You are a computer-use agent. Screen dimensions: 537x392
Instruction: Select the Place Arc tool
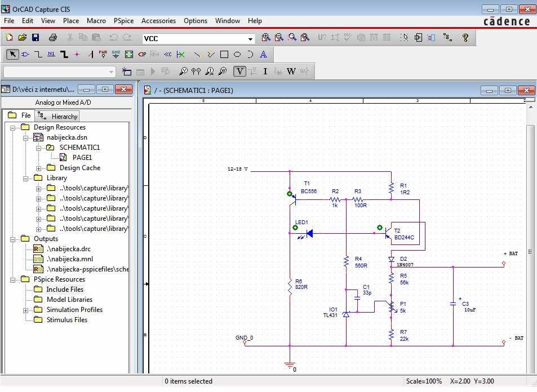[x=250, y=55]
